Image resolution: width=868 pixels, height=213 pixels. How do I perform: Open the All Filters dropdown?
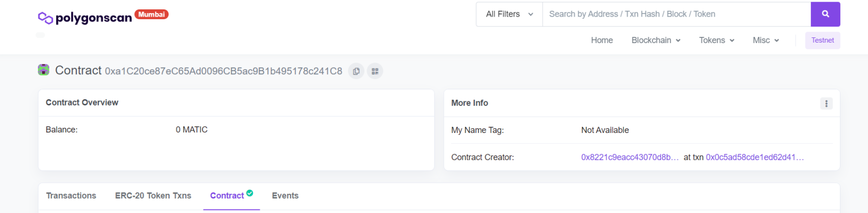pyautogui.click(x=509, y=14)
